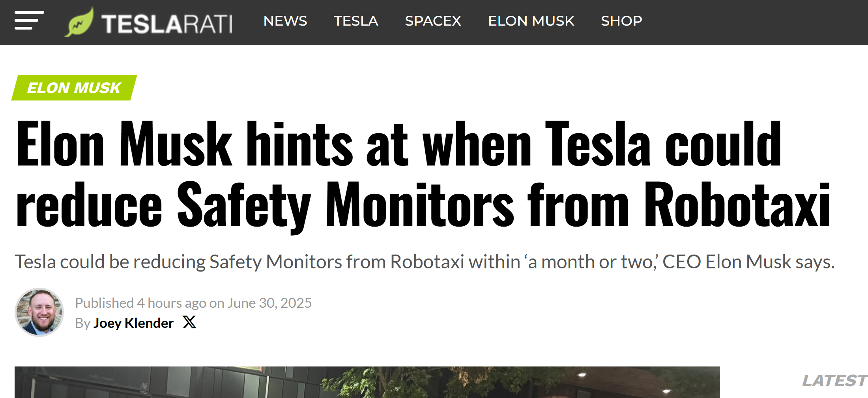Open Joey Klender's author avatar photo

(x=39, y=312)
